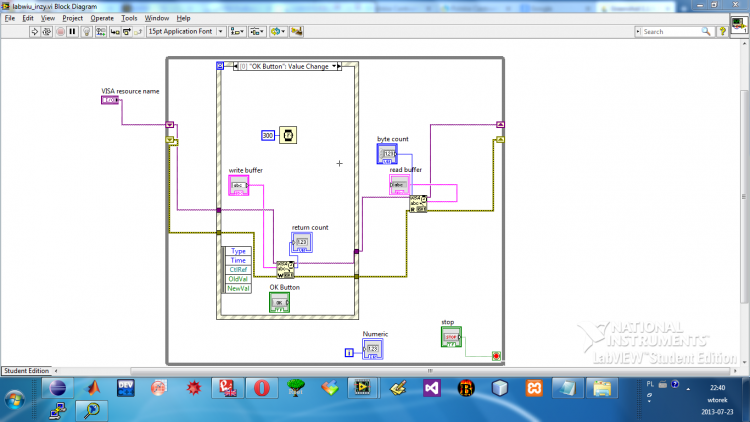Click the OK Button terminal
The height and width of the screenshot is (422, 750).
[x=279, y=302]
